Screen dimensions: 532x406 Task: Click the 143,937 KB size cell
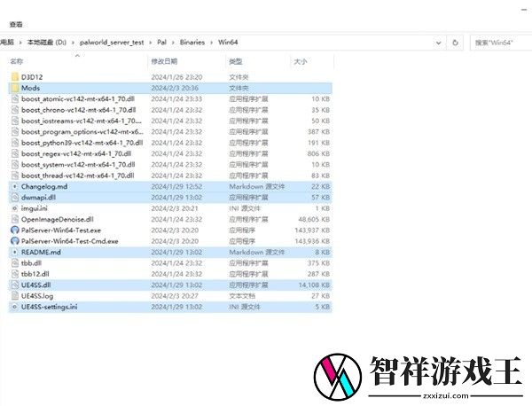pyautogui.click(x=312, y=230)
